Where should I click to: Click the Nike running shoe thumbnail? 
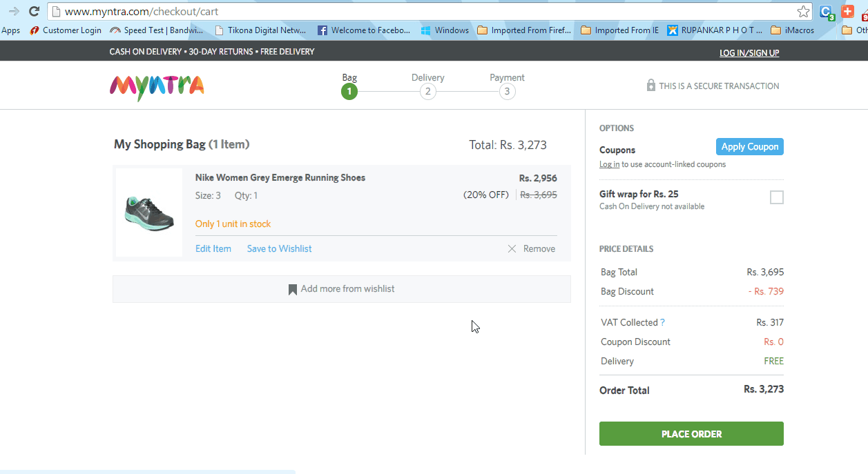pos(149,213)
